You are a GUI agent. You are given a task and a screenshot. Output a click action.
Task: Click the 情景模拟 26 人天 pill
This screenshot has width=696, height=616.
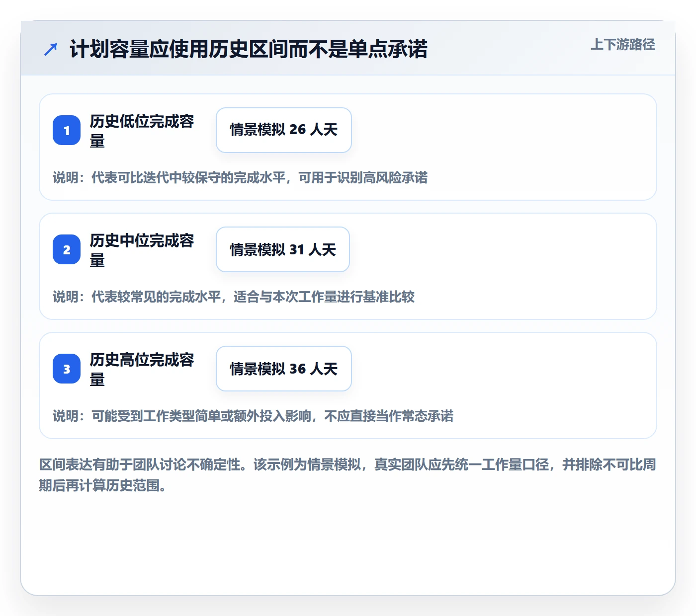coord(284,130)
